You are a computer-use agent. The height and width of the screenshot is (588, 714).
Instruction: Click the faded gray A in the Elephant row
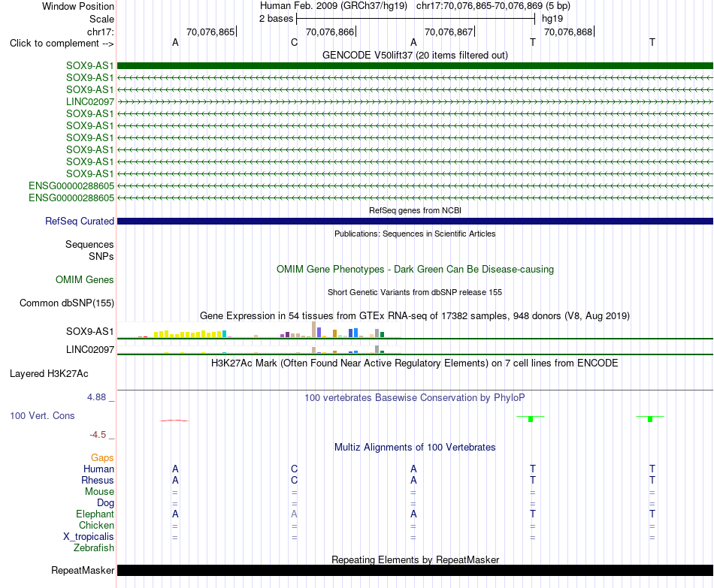(294, 514)
